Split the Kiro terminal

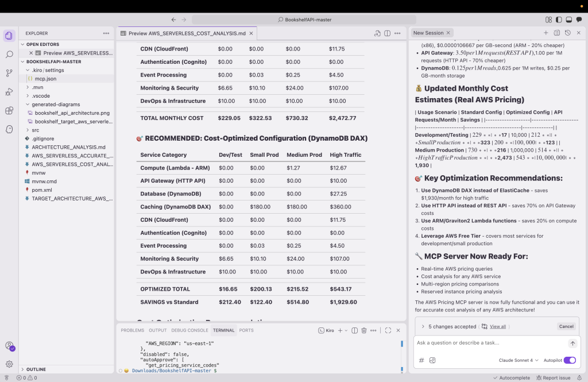point(354,330)
